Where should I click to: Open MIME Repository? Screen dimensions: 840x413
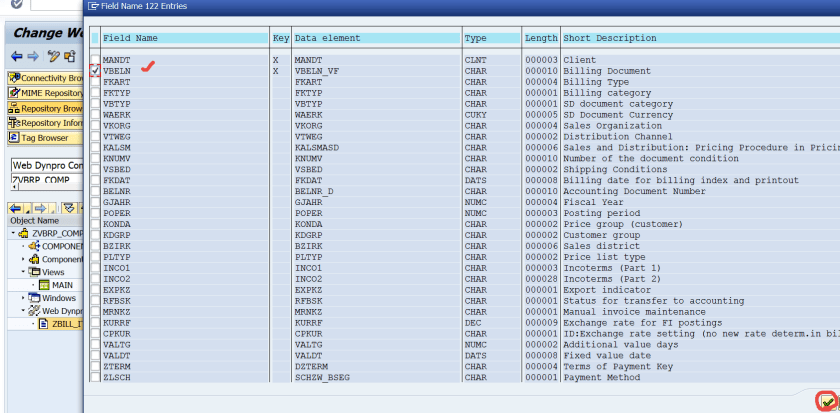[x=46, y=93]
